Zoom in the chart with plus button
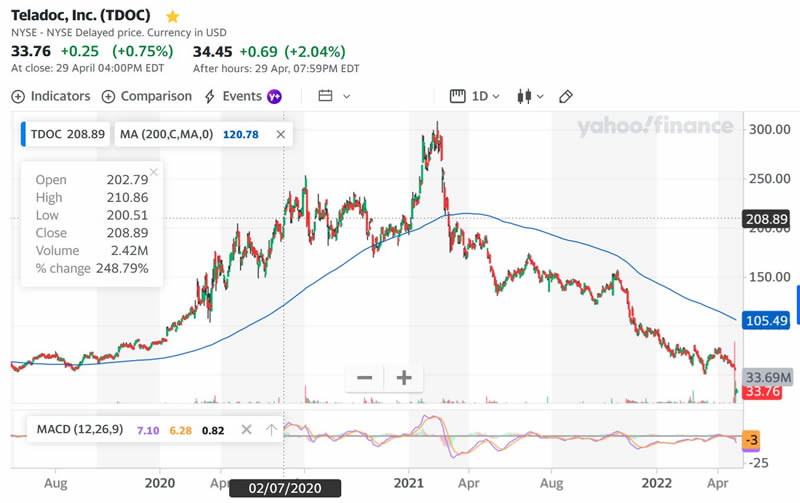Image resolution: width=800 pixels, height=503 pixels. (404, 378)
